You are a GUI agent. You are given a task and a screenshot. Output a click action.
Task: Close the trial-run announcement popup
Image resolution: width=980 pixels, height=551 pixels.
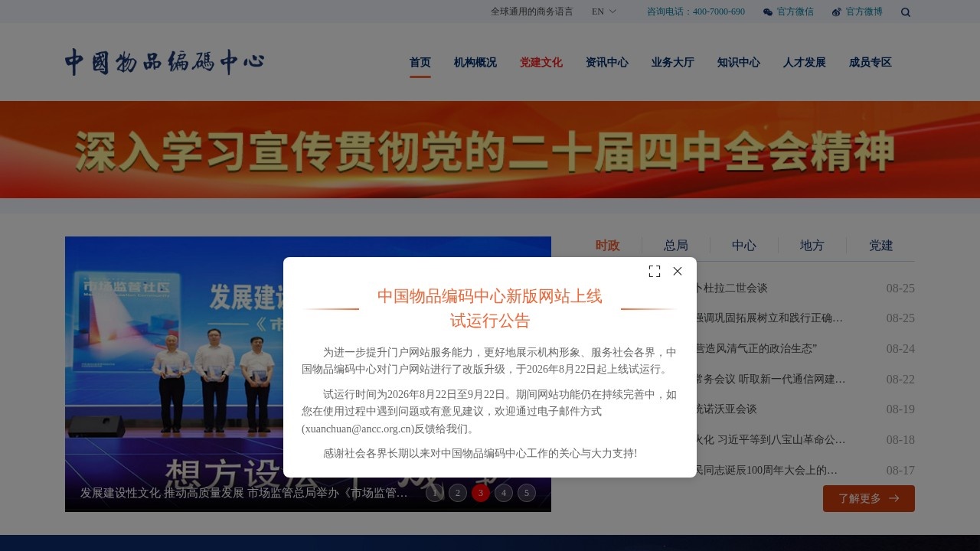(x=678, y=271)
